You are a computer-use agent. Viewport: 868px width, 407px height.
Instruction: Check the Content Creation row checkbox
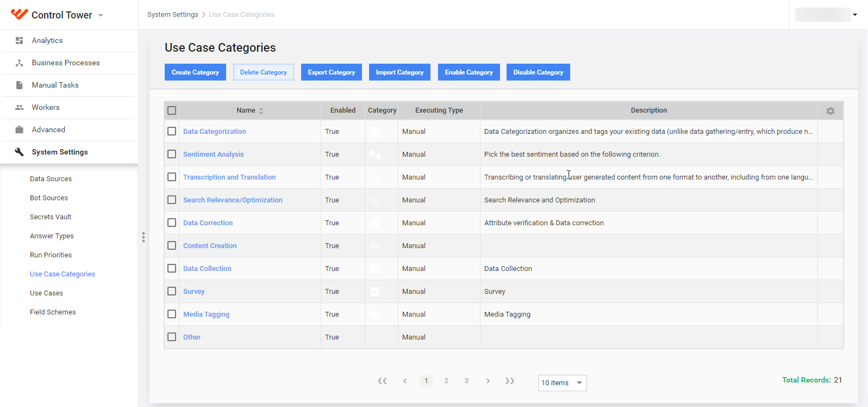tap(172, 245)
